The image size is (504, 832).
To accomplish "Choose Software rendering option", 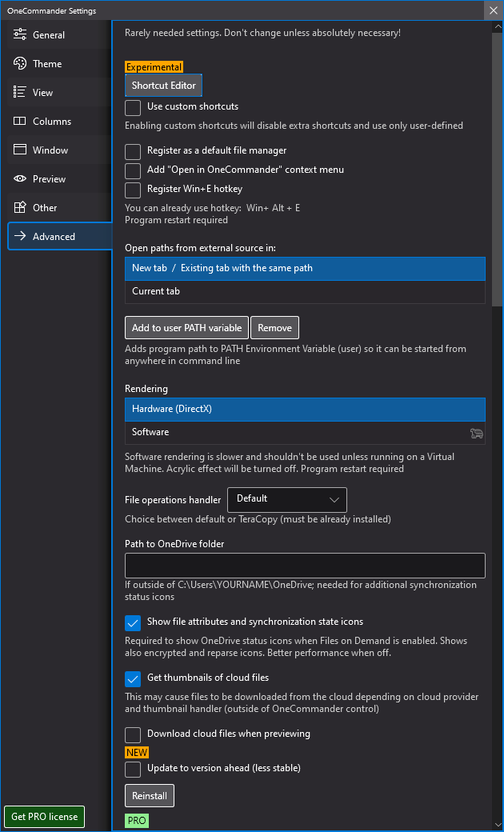I will tap(305, 433).
